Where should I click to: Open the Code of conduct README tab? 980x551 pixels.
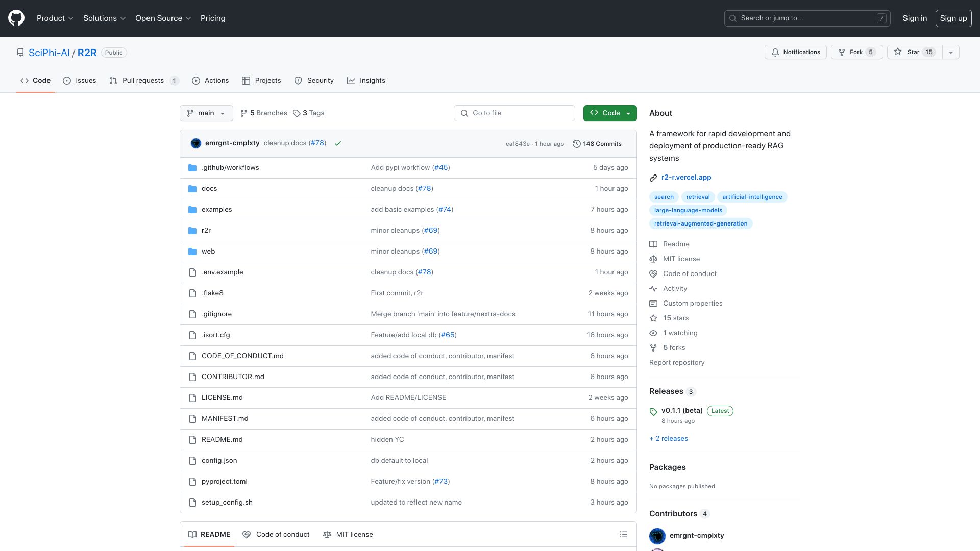click(276, 535)
